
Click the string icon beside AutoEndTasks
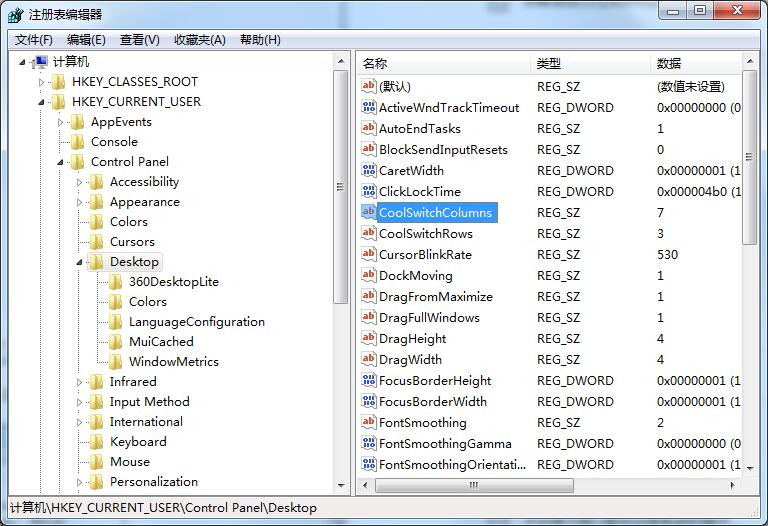(x=368, y=129)
